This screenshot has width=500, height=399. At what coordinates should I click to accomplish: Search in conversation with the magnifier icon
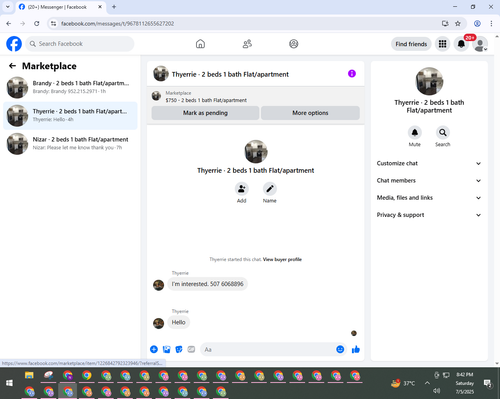tap(443, 132)
